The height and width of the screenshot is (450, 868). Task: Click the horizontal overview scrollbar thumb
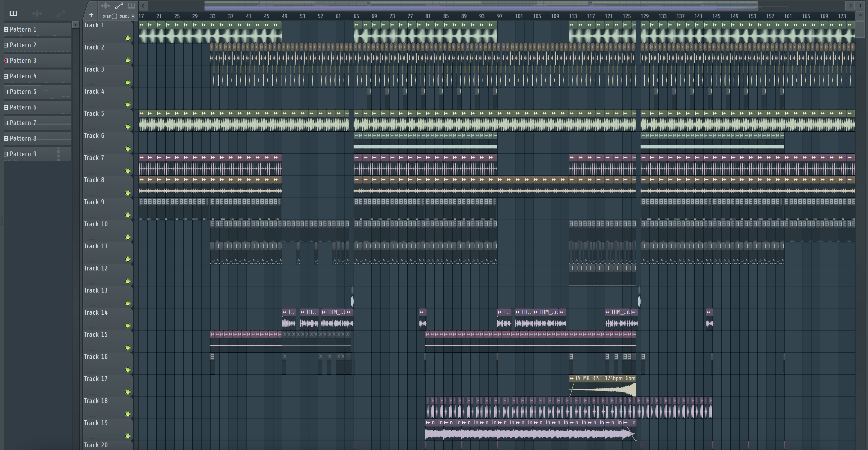click(x=481, y=5)
